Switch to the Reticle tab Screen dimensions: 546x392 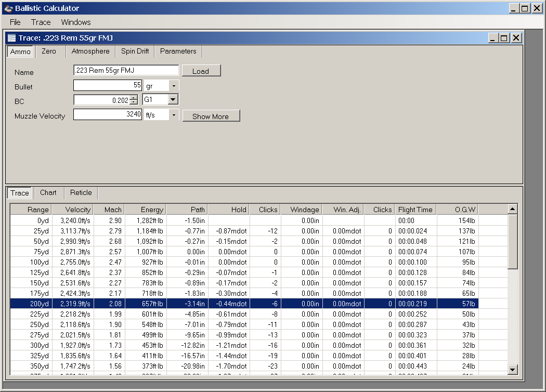81,192
